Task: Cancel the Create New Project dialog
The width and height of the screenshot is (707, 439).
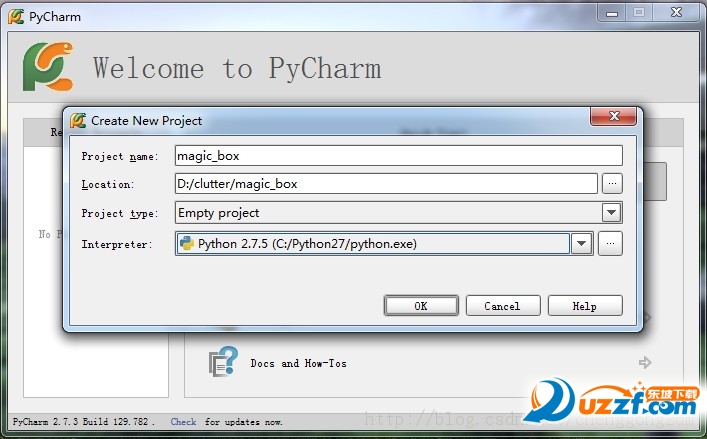Action: 503,306
